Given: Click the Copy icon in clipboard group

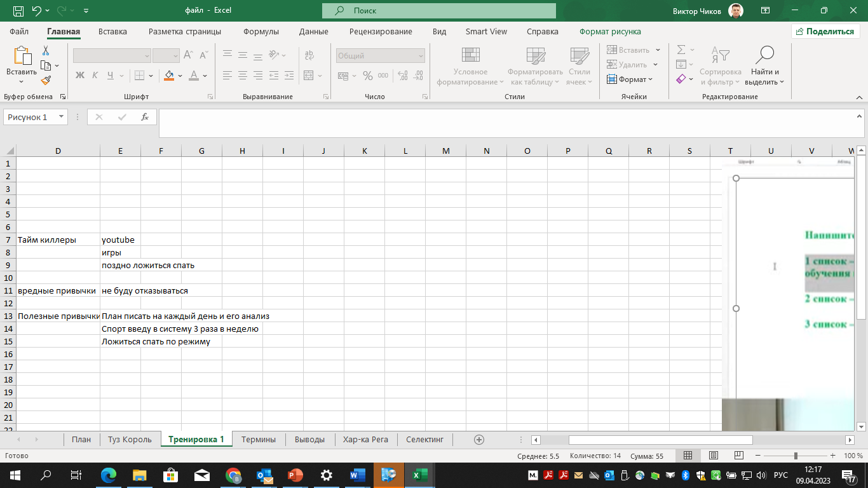Looking at the screenshot, I should click(x=45, y=65).
